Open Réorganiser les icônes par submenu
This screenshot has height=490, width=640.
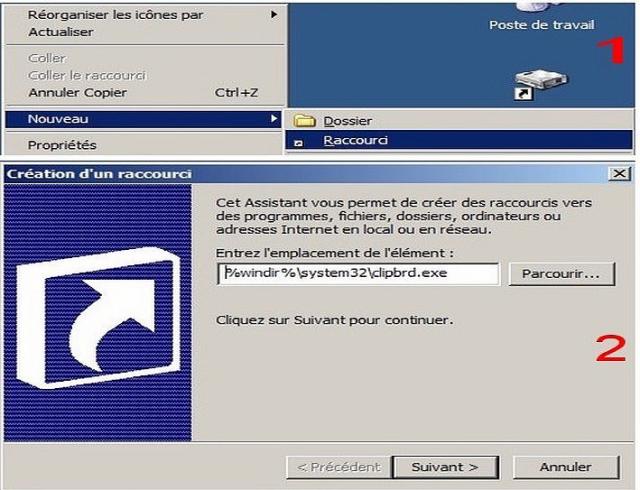(144, 15)
